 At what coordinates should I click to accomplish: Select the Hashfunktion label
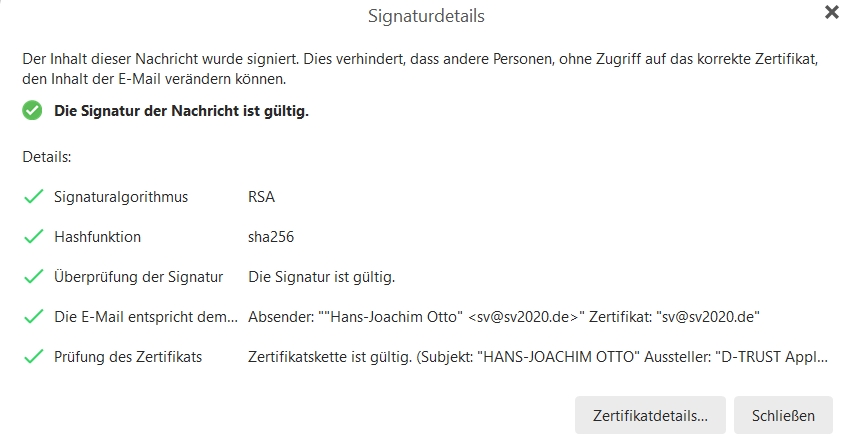point(97,237)
